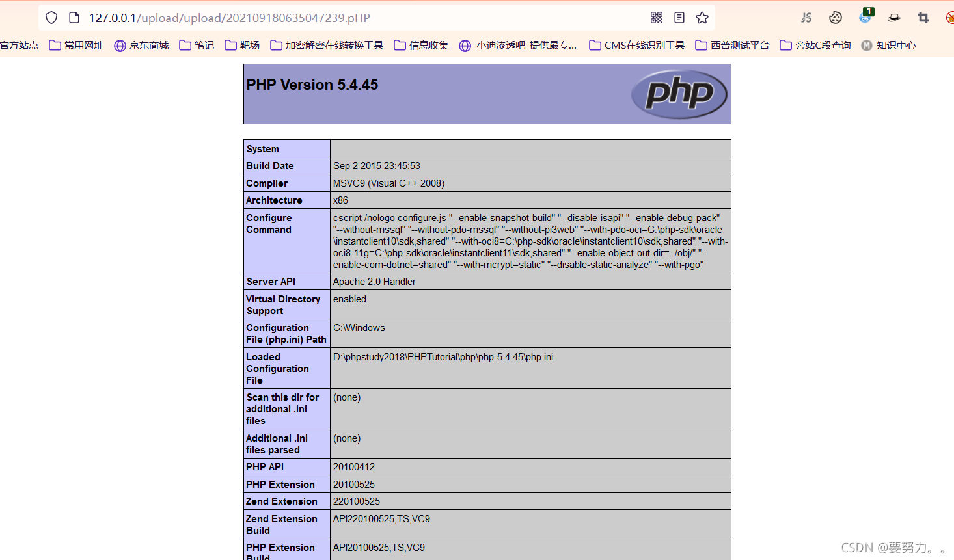Open the 京东商城 bookmark
Viewport: 954px width, 560px height.
coord(141,45)
